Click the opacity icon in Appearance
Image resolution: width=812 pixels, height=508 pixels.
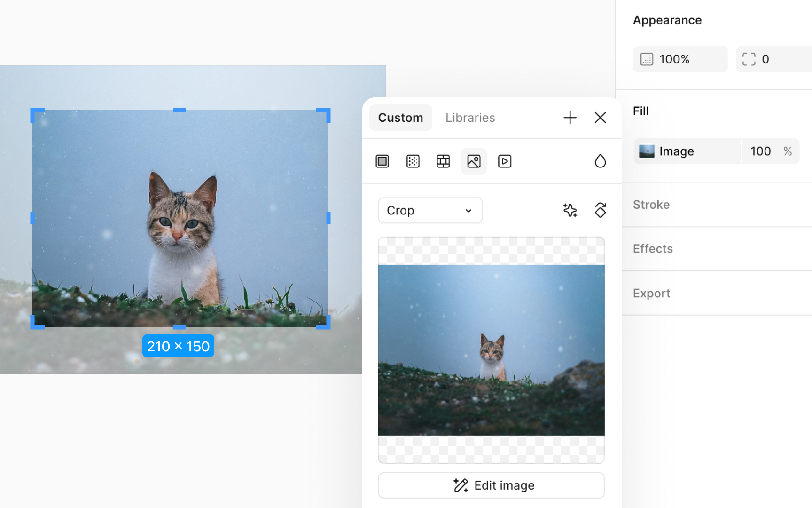647,59
